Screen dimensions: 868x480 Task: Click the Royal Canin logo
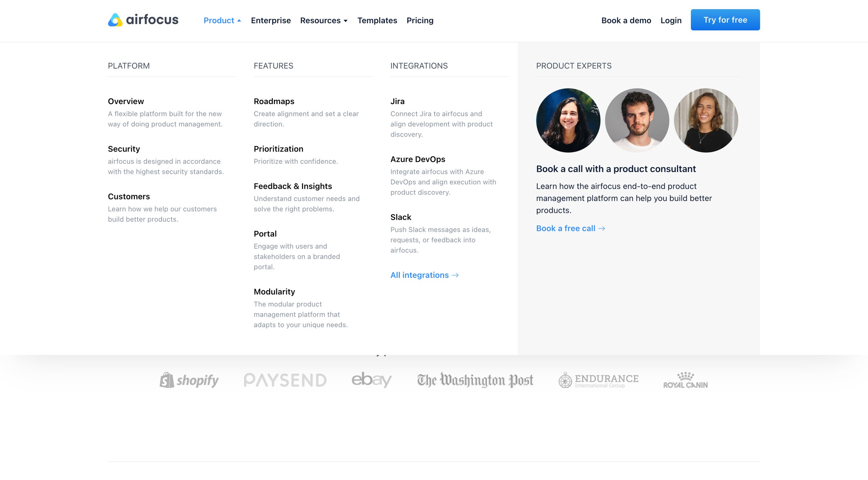685,380
